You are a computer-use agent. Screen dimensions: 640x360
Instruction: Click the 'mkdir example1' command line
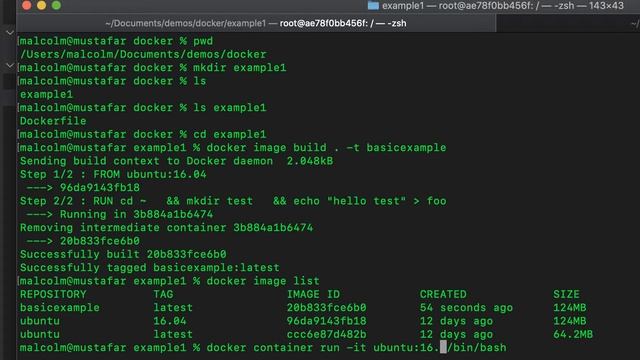153,68
